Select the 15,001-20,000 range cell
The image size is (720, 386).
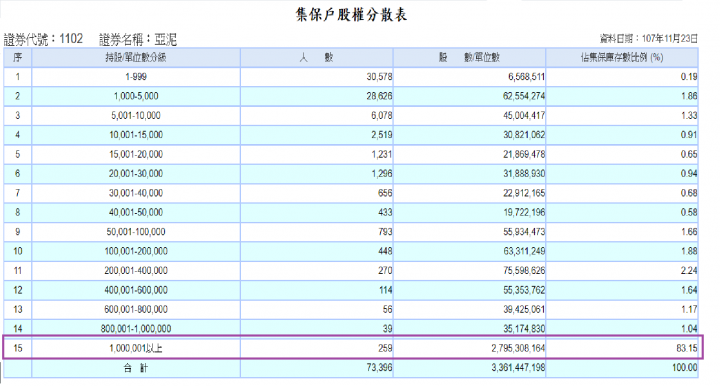[x=136, y=154]
